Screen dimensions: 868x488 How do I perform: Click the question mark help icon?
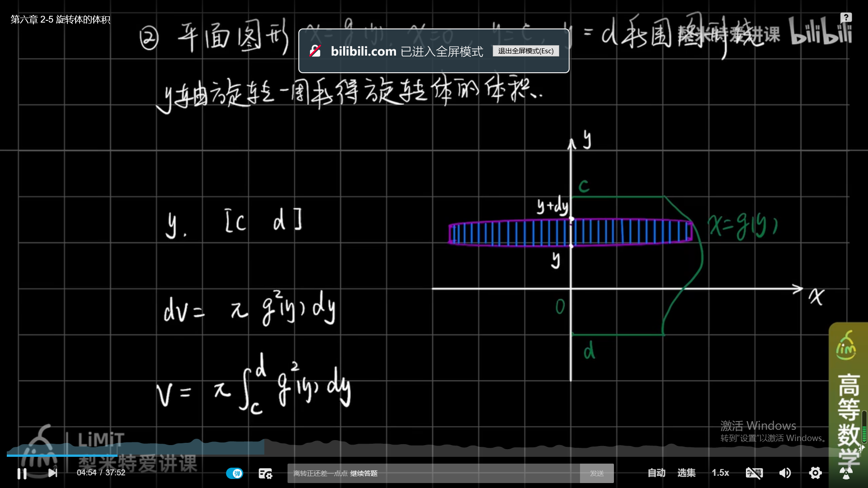(x=846, y=18)
